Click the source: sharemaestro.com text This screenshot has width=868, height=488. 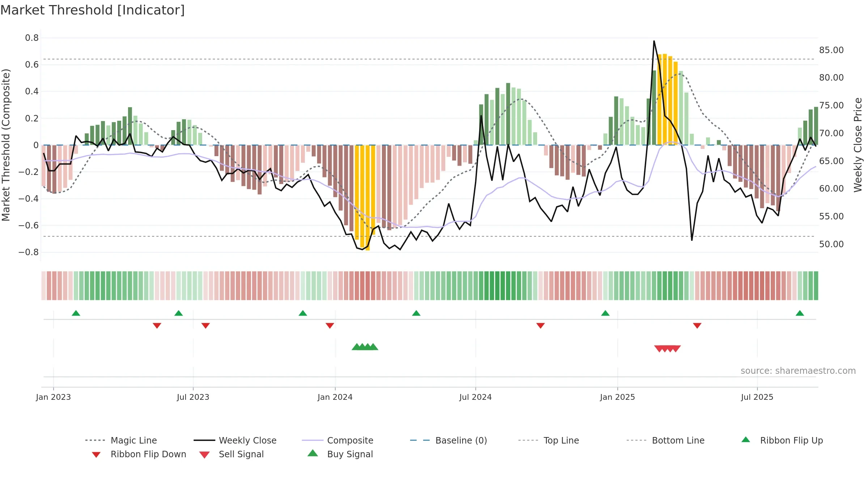pyautogui.click(x=798, y=371)
